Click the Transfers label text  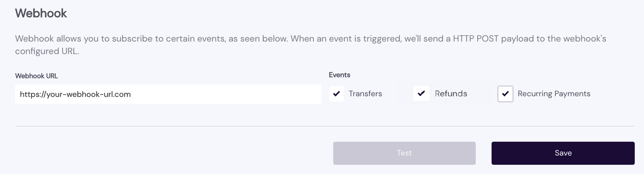[x=365, y=94]
